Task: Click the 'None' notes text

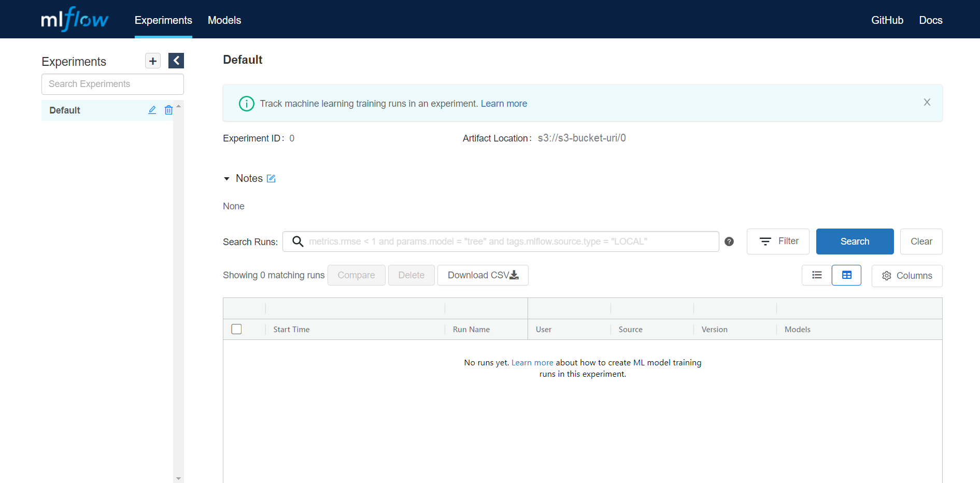Action: pos(234,206)
